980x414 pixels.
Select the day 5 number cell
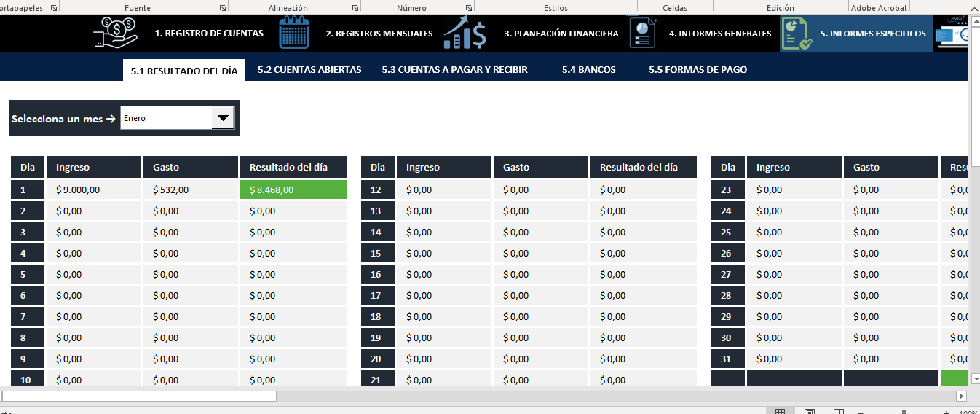coord(28,274)
